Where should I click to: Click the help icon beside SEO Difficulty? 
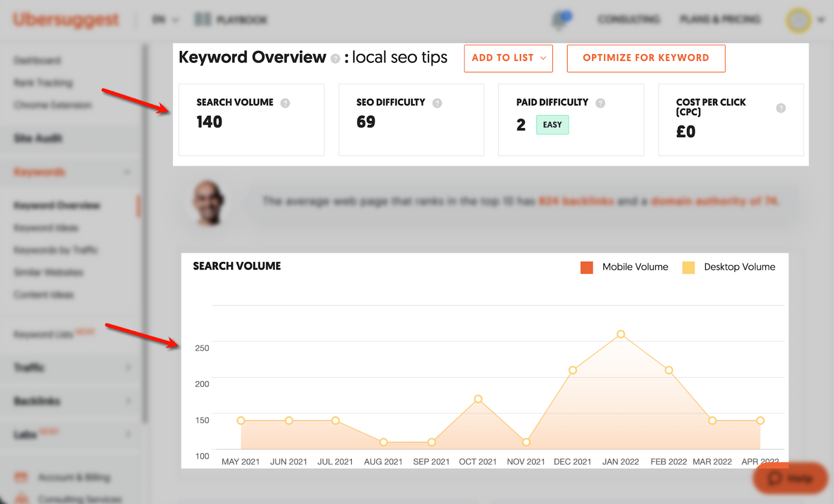pos(437,103)
